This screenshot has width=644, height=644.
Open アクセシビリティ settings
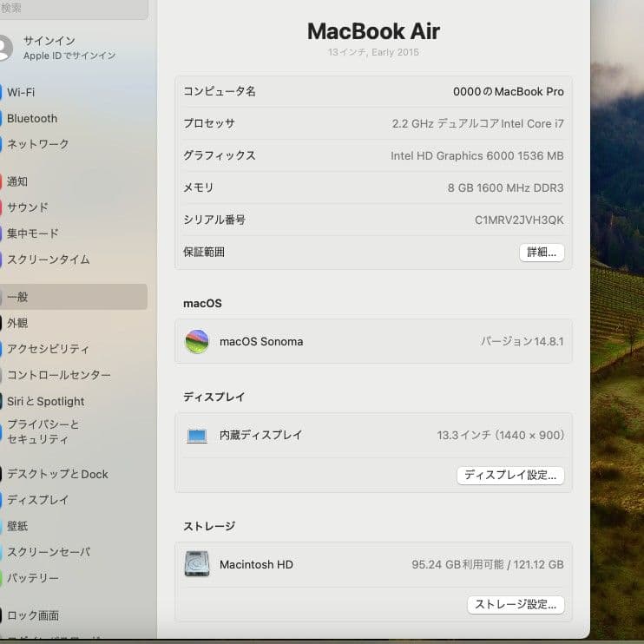[48, 349]
